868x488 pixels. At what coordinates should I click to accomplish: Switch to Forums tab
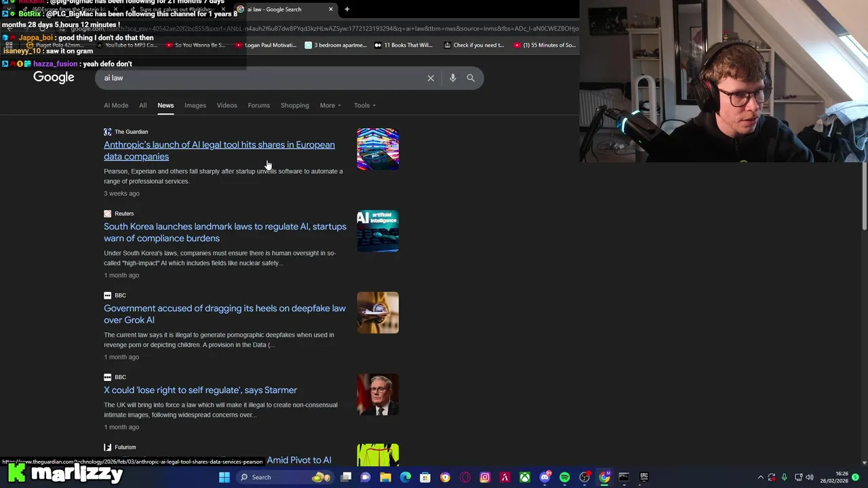tap(258, 105)
